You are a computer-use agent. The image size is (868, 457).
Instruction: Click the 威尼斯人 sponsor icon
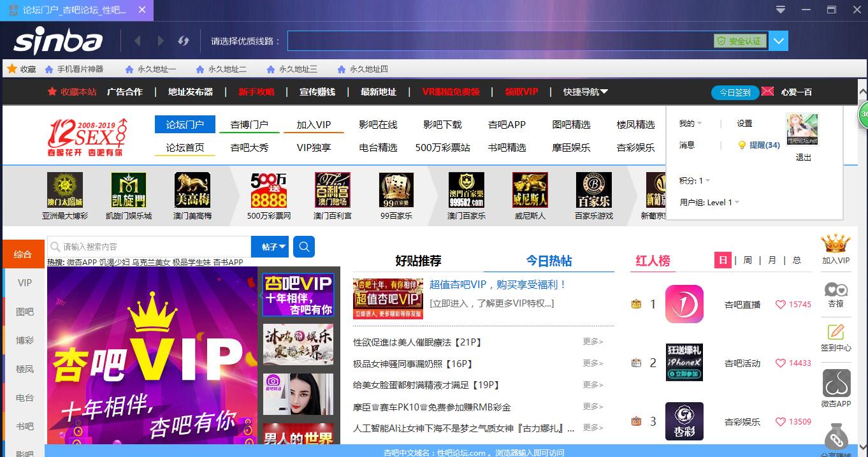[530, 190]
